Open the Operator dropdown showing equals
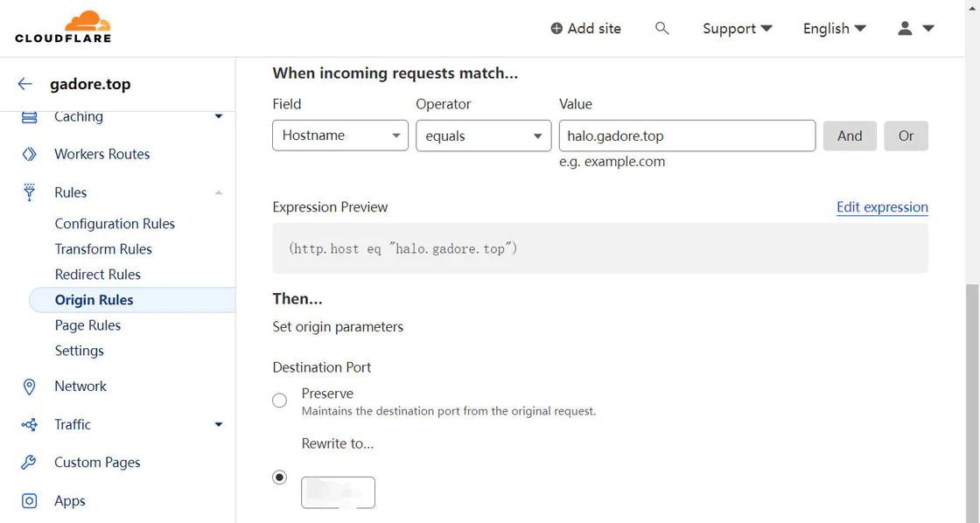This screenshot has width=980, height=523. click(x=483, y=136)
